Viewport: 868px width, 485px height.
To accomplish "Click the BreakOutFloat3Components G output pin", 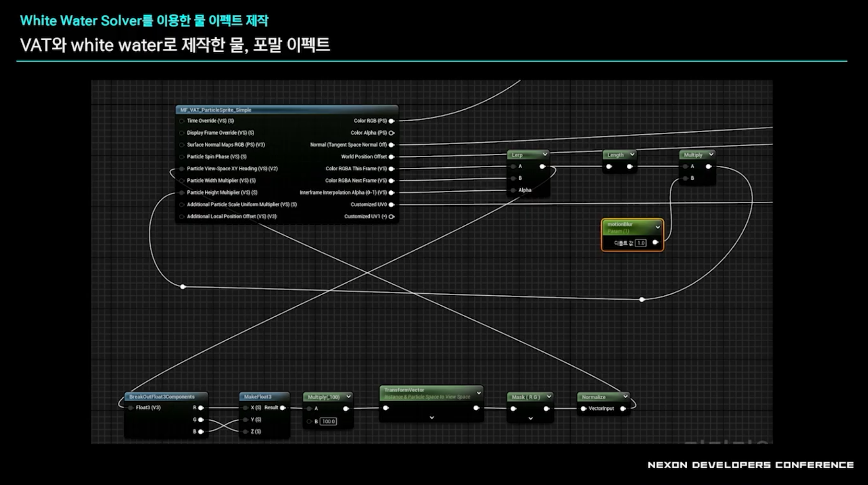I will [201, 420].
